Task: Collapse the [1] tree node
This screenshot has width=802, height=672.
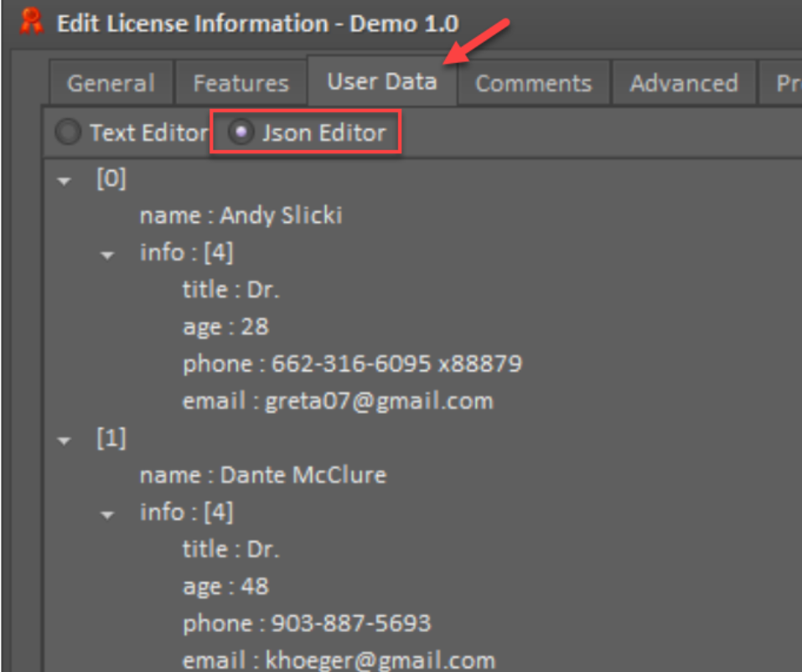Action: [66, 440]
